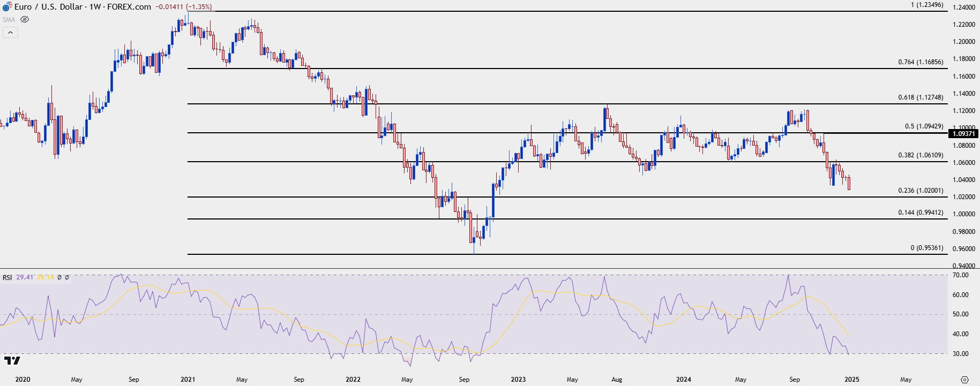
Task: Select the RSI indicator legend label
Action: tap(8, 277)
